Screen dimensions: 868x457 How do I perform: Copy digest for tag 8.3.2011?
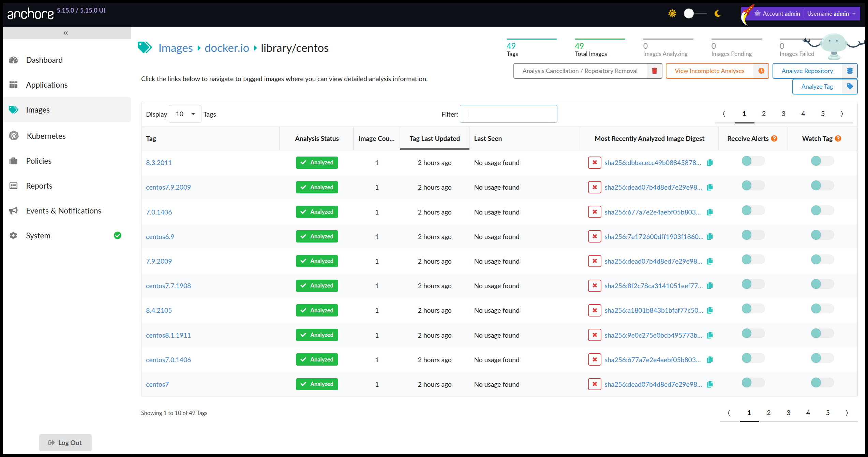point(710,163)
